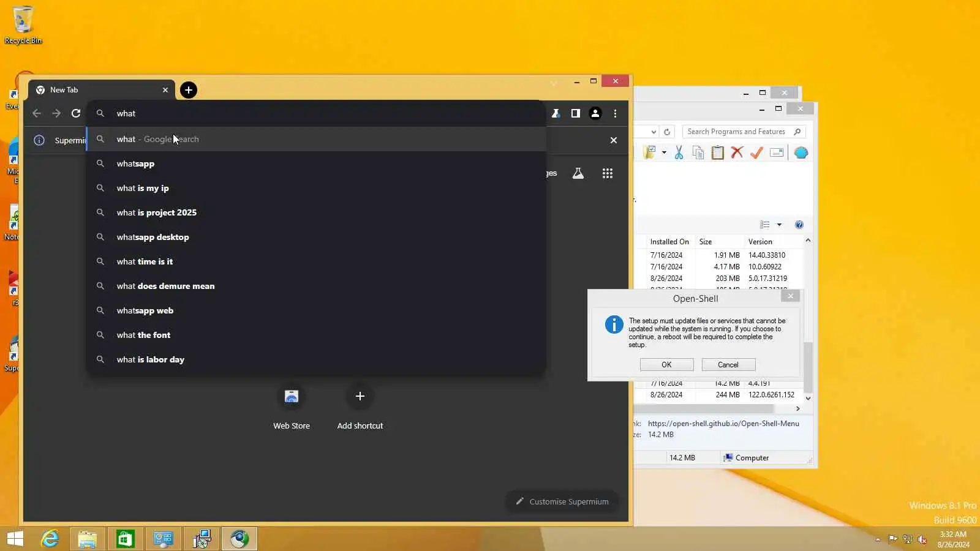The width and height of the screenshot is (980, 551).
Task: Click the horizontal scrollbar right arrow
Action: (x=797, y=408)
